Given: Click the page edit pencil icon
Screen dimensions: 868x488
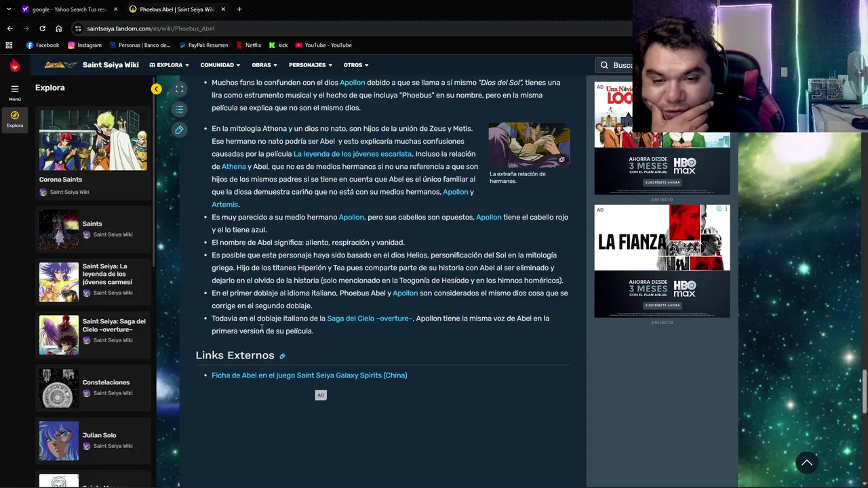Looking at the screenshot, I should click(x=179, y=129).
